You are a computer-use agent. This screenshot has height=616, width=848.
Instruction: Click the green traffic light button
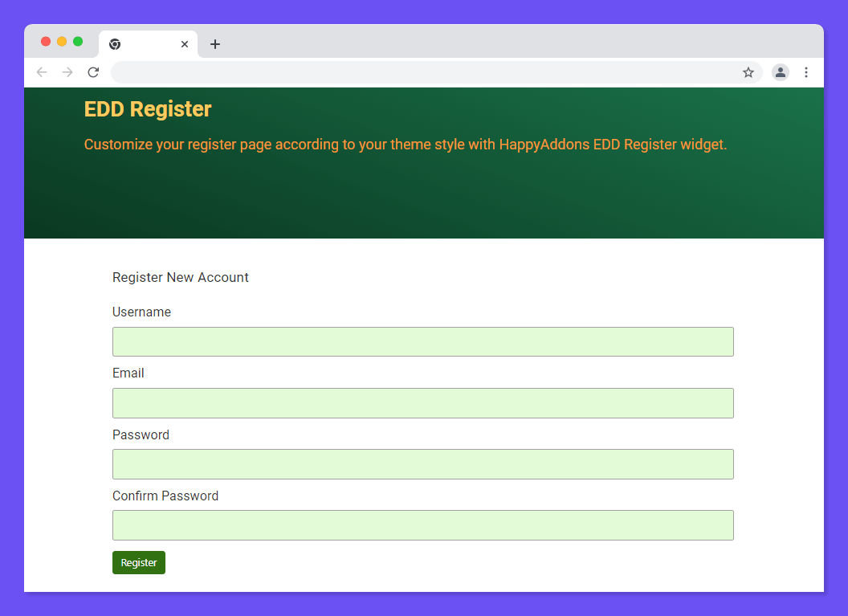tap(77, 40)
